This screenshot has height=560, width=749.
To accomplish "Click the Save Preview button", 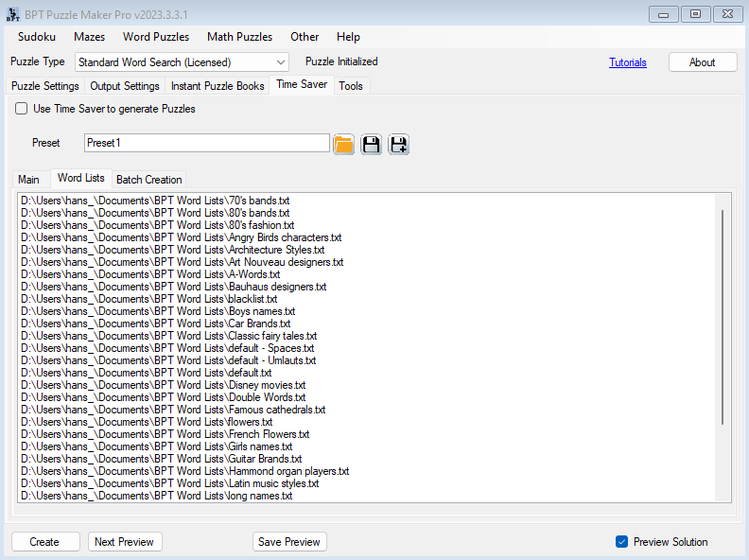I will [289, 542].
